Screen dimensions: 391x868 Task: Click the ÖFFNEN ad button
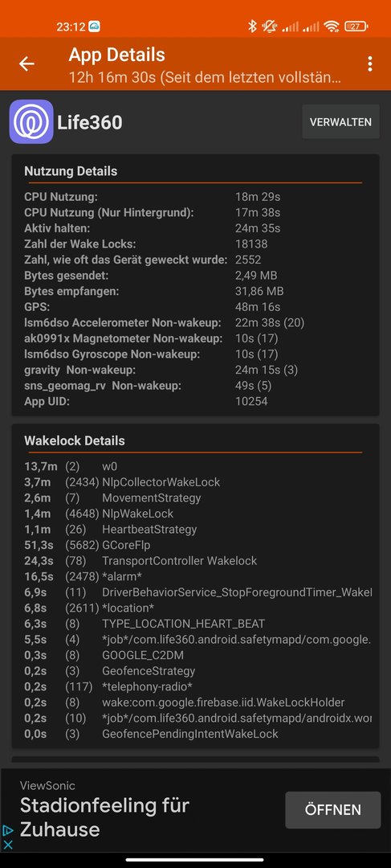click(333, 810)
